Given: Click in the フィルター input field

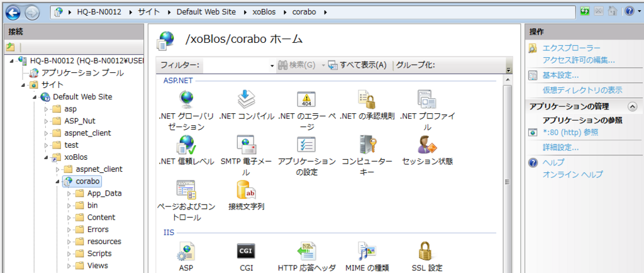Looking at the screenshot, I should pyautogui.click(x=236, y=65).
